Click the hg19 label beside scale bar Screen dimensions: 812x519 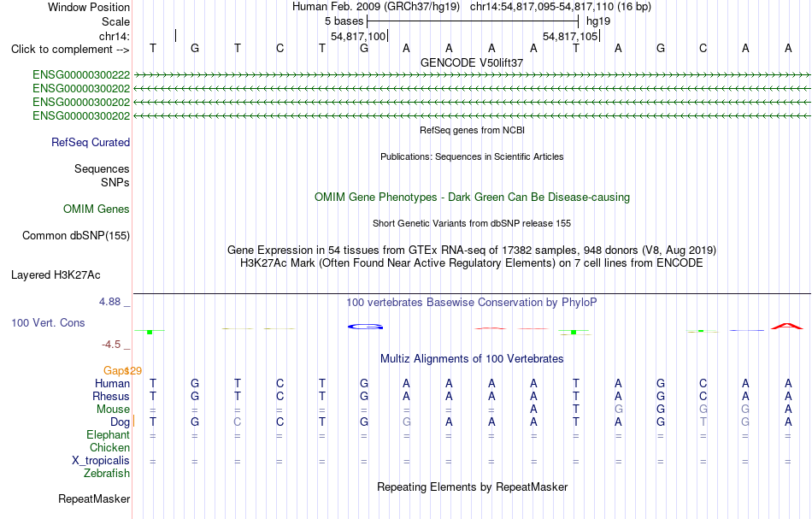pos(598,21)
